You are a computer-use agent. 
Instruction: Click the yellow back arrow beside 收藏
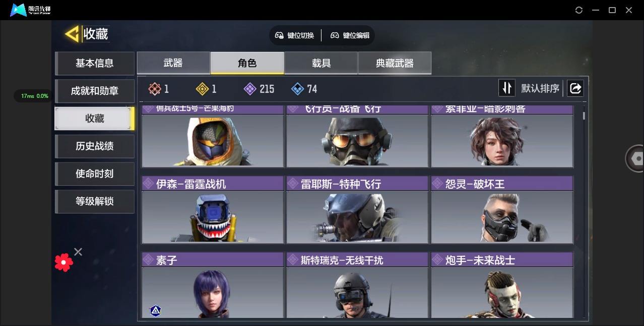coord(72,34)
